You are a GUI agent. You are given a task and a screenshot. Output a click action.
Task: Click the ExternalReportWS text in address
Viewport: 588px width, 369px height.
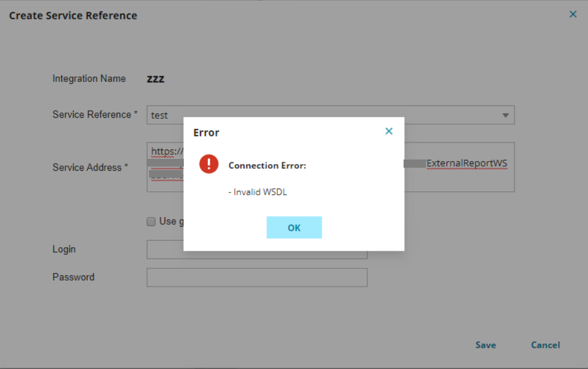click(x=467, y=163)
